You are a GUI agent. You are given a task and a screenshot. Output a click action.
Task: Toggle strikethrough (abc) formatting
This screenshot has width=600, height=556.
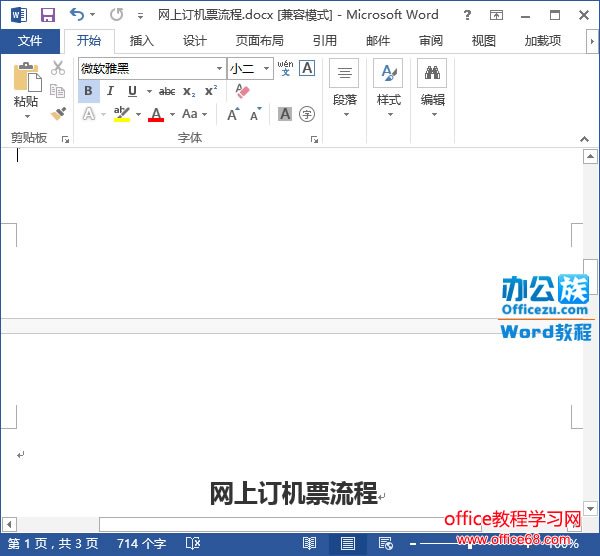tap(167, 91)
